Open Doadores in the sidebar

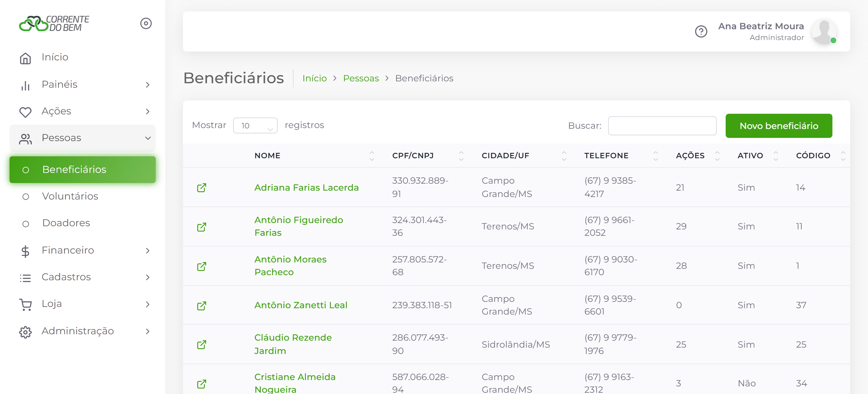[x=83, y=223]
